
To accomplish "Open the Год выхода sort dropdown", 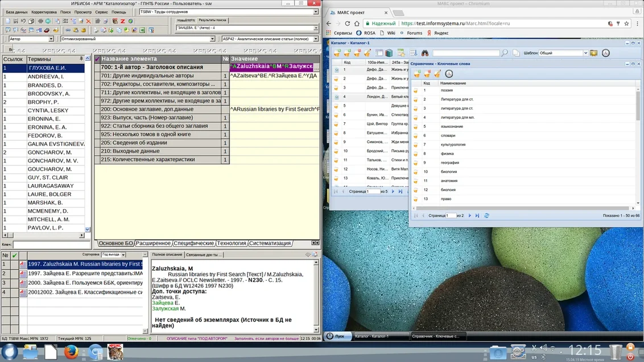I will pos(123,255).
